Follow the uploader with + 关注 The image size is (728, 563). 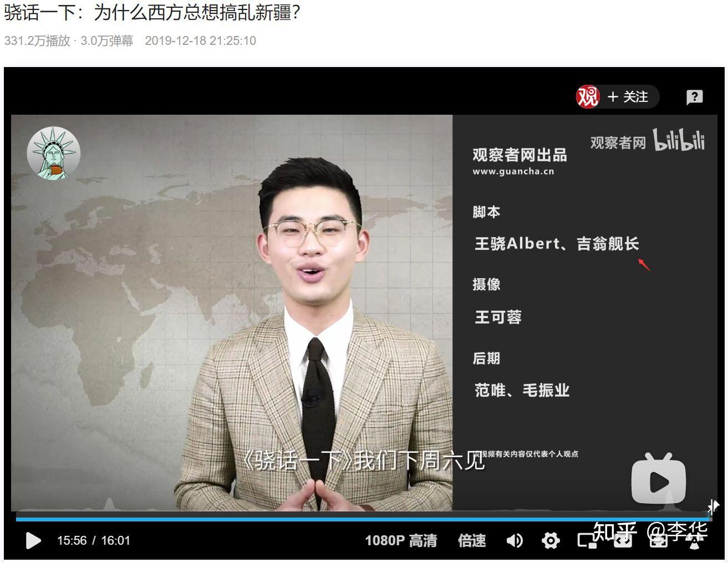628,97
